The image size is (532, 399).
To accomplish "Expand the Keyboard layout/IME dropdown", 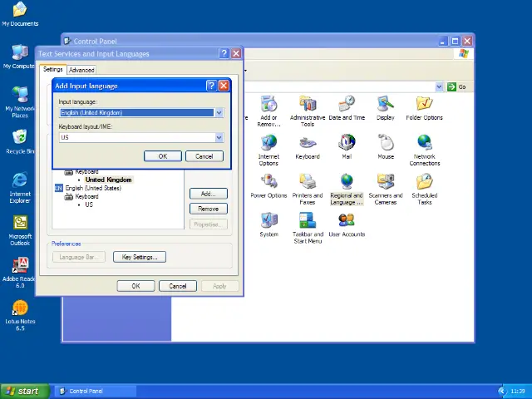I will (x=219, y=138).
